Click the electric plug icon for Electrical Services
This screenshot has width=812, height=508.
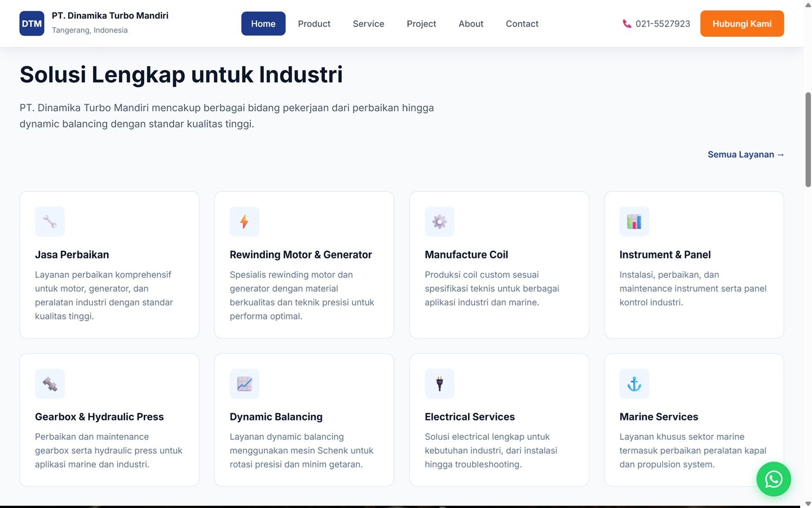(439, 384)
